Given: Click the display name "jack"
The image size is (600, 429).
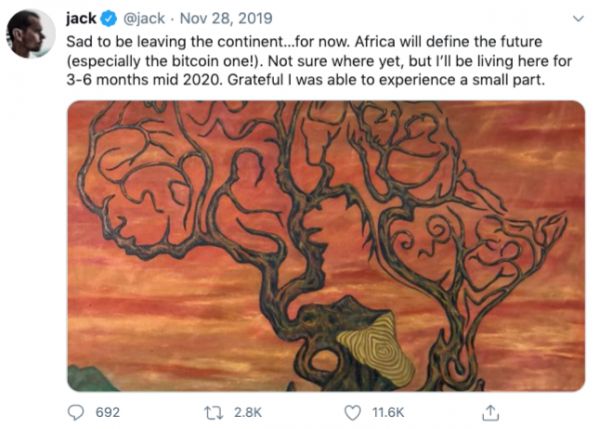Looking at the screenshot, I should tap(81, 18).
